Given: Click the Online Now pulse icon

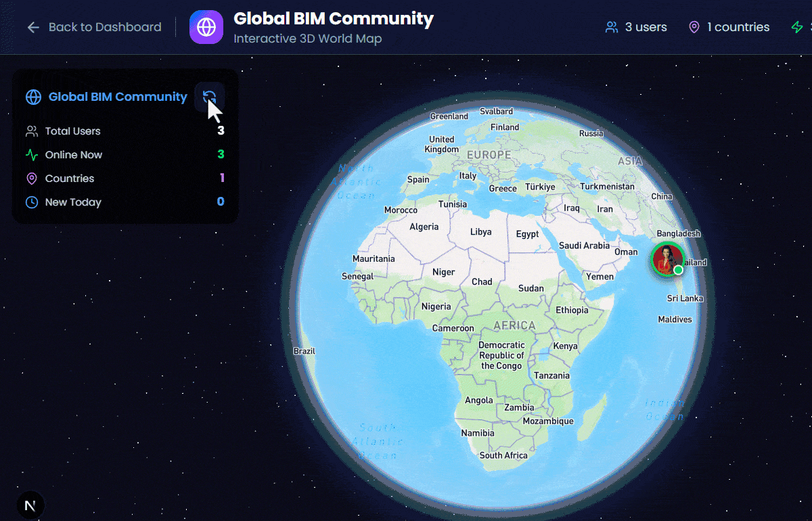Looking at the screenshot, I should (x=32, y=155).
